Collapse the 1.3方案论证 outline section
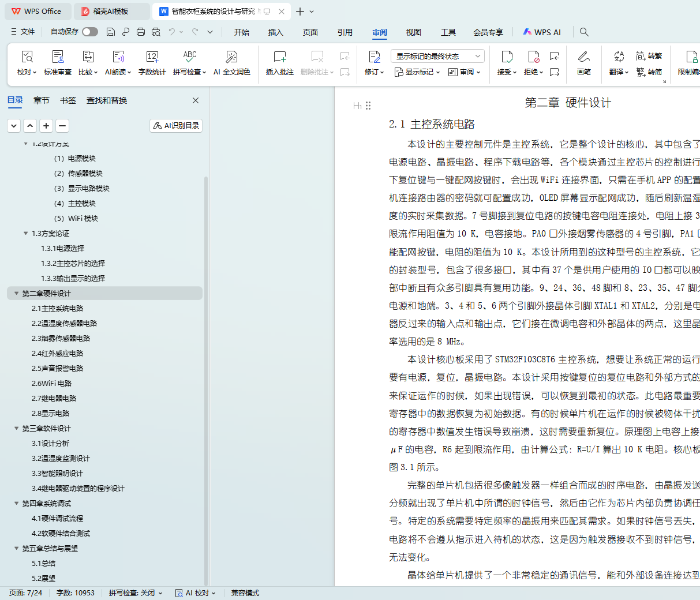The height and width of the screenshot is (600, 700). (25, 233)
